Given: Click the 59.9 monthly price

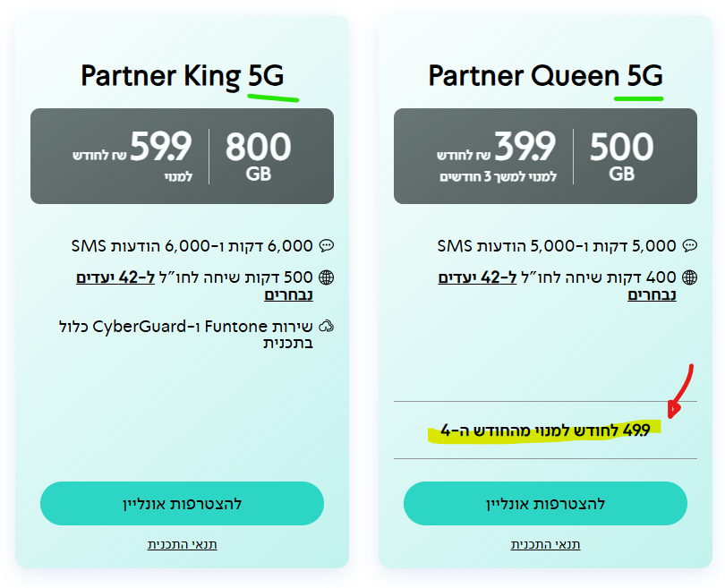Looking at the screenshot, I should (x=161, y=148).
